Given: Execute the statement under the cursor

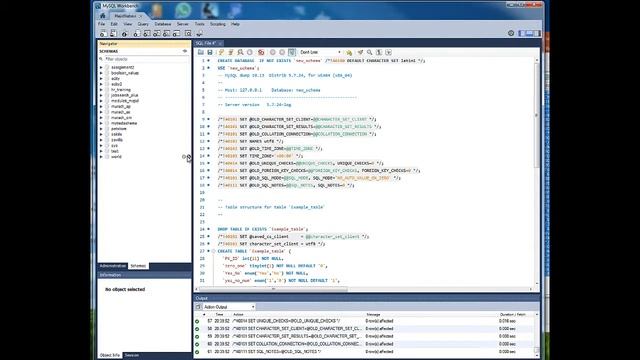Looking at the screenshot, I should click(231, 52).
